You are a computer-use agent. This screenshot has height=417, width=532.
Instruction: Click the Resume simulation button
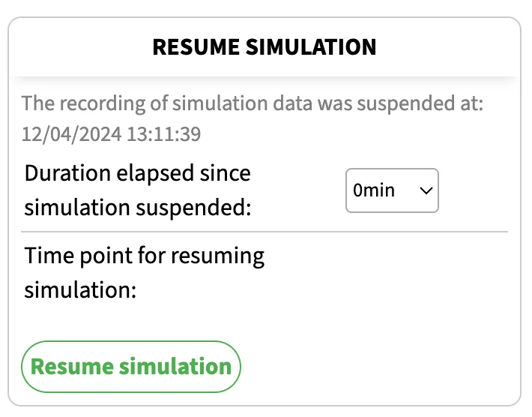pos(131,367)
